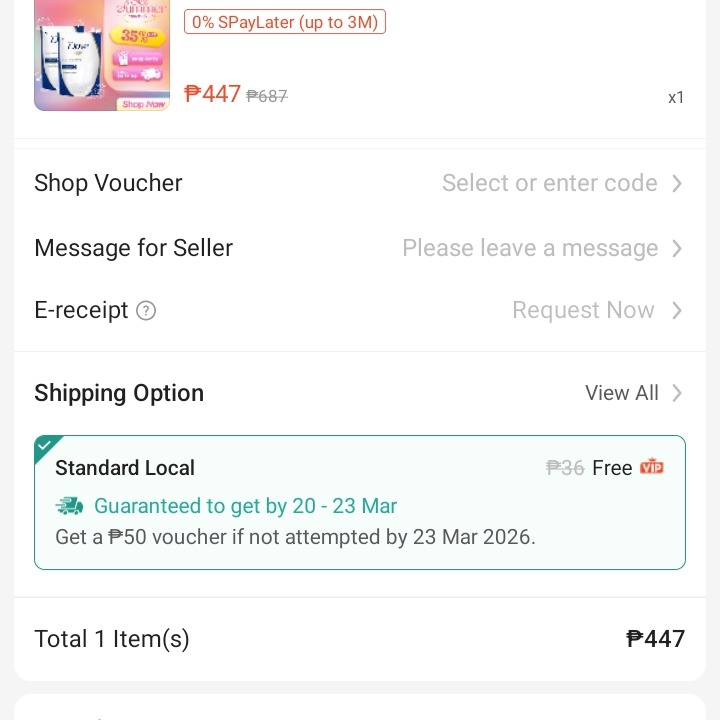Viewport: 720px width, 720px height.
Task: Tap the 0% SPayLater badge
Action: click(x=285, y=22)
